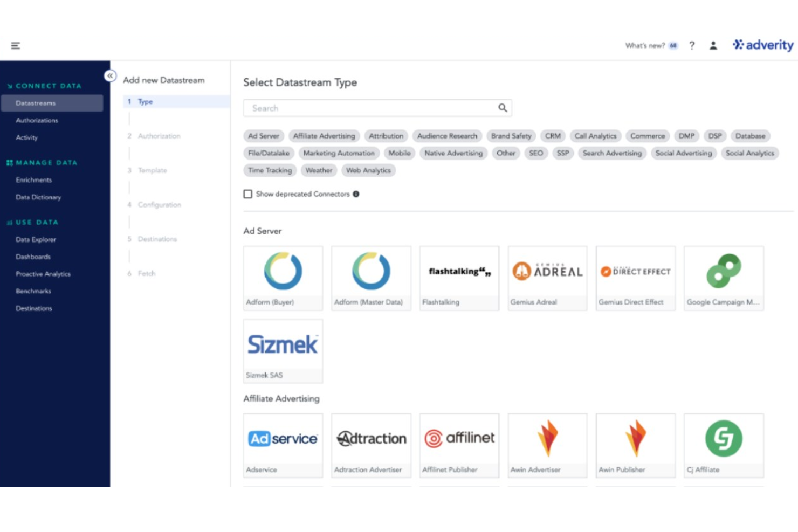This screenshot has height=532, width=798.
Task: Select wizard step 5 Destinations
Action: point(152,239)
